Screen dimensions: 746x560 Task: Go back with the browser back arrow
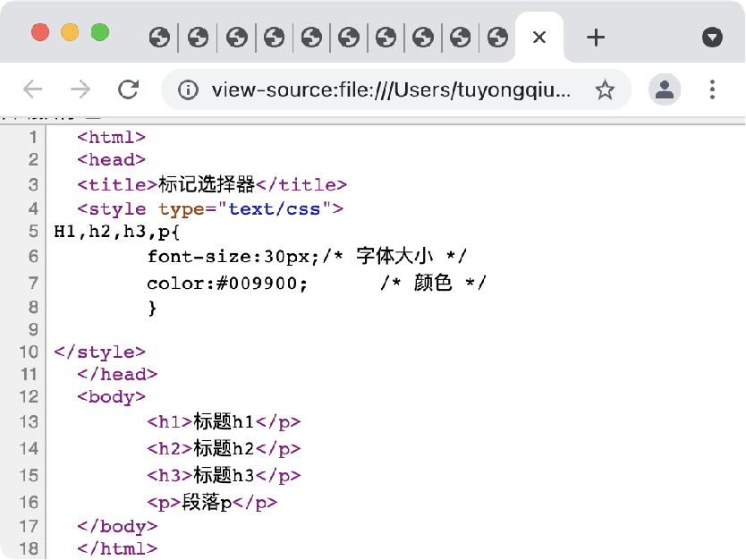pos(33,89)
